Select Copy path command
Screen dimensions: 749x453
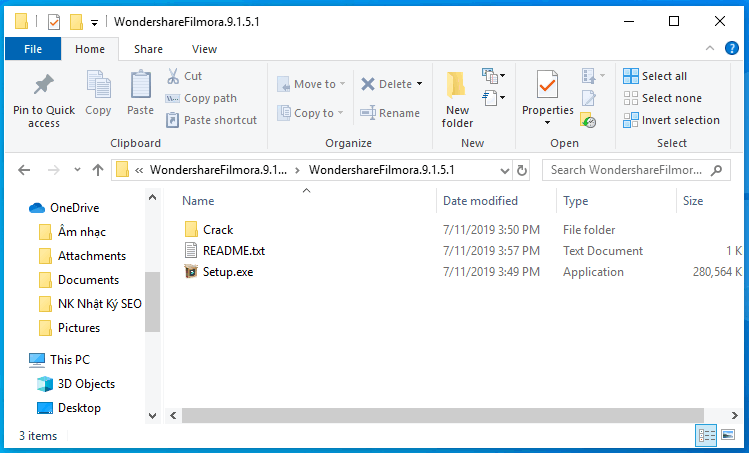coord(201,98)
